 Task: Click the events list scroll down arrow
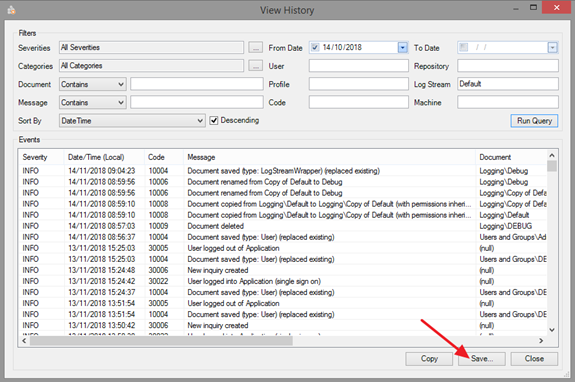pyautogui.click(x=552, y=330)
